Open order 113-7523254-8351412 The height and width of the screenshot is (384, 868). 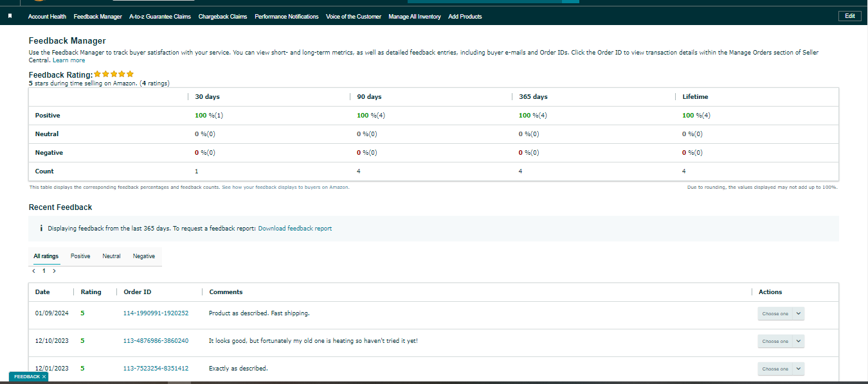tap(156, 369)
